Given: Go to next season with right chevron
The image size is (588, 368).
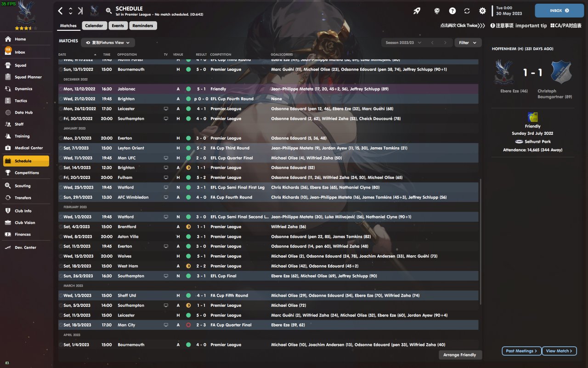Looking at the screenshot, I should [x=445, y=43].
